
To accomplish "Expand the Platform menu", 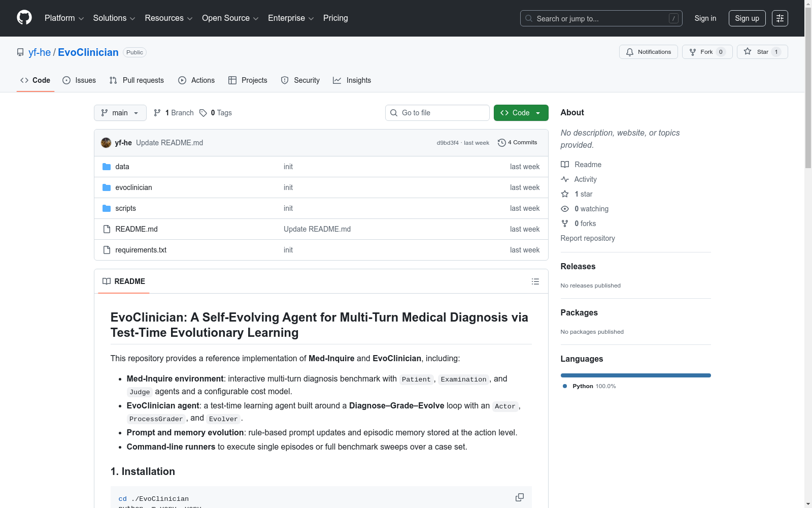I will click(x=64, y=18).
